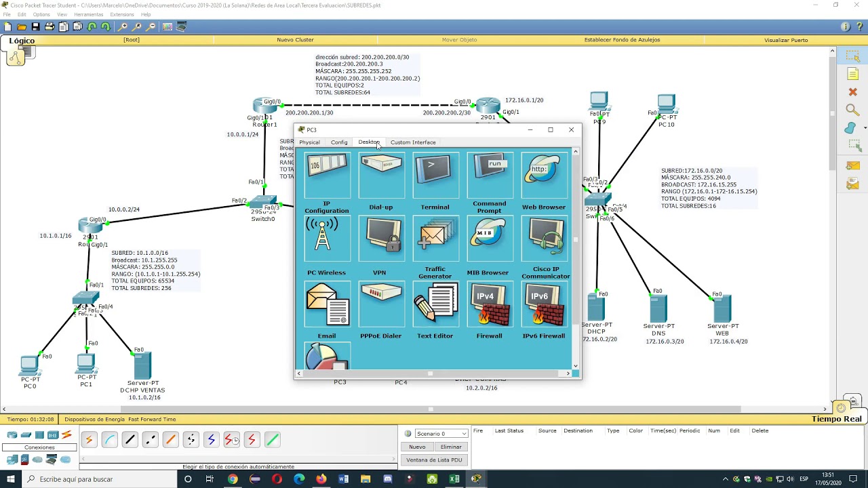Open the Text Editor app

(435, 304)
